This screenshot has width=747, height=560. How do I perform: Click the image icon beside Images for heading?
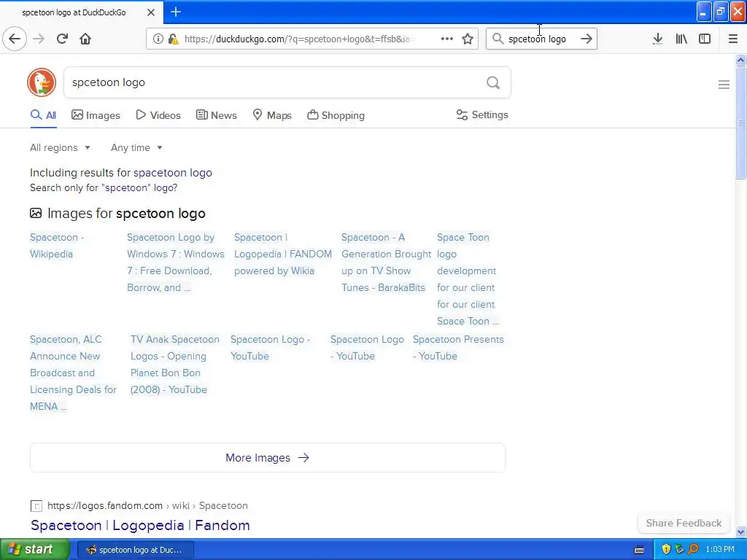pos(36,213)
